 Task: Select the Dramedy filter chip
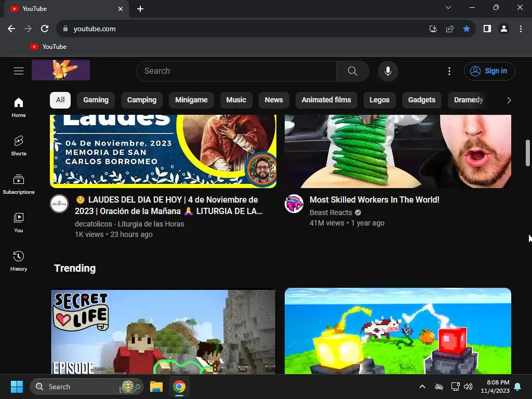469,100
